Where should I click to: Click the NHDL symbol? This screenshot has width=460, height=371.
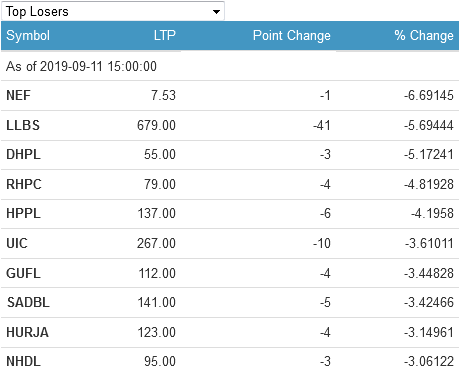coord(23,361)
